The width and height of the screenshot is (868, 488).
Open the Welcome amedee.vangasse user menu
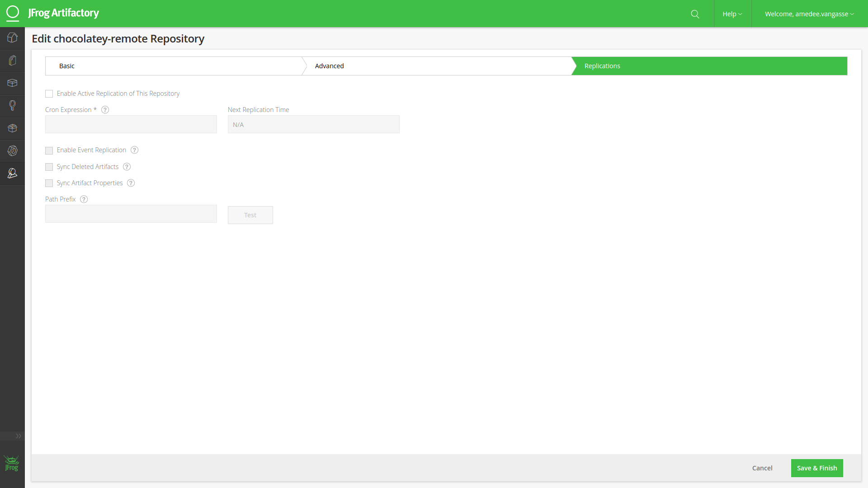pyautogui.click(x=809, y=14)
